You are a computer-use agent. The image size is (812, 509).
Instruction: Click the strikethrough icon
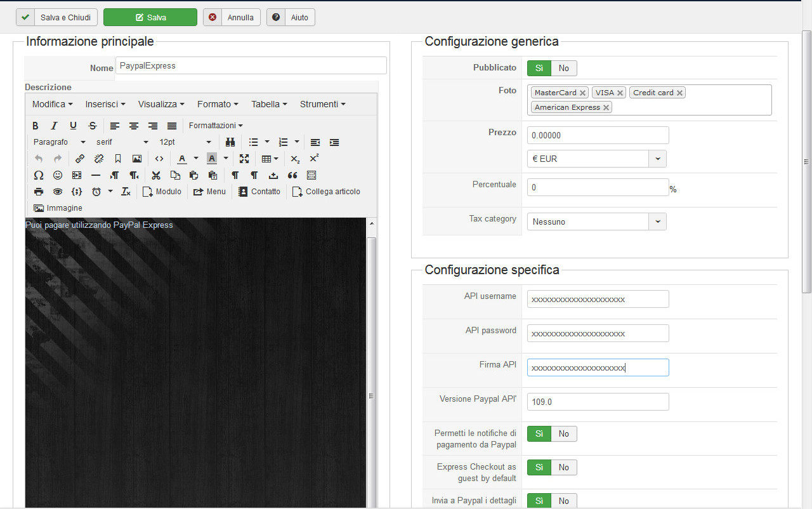point(93,126)
